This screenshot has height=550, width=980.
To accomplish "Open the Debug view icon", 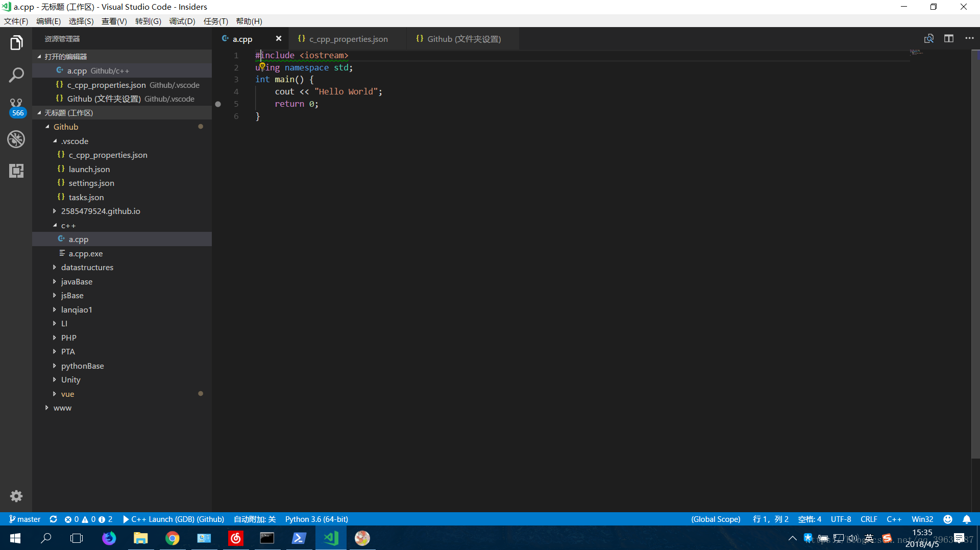I will coord(16,139).
